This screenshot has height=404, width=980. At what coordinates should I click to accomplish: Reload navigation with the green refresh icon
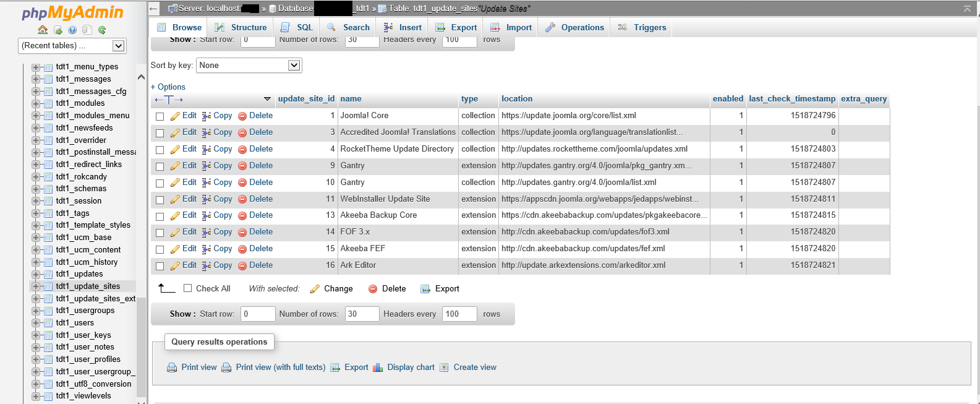tap(102, 30)
